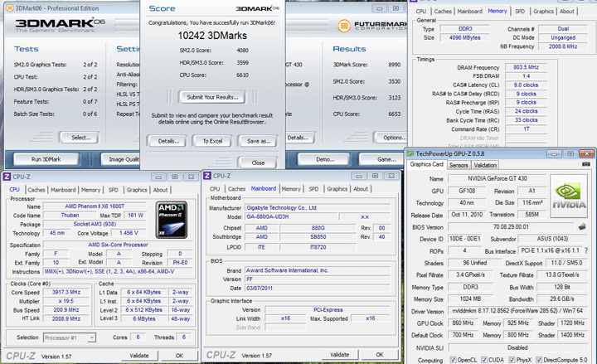This screenshot has width=597, height=364.
Task: Click OK in the Motherboard CPU-Z window
Action: pyautogui.click(x=380, y=355)
